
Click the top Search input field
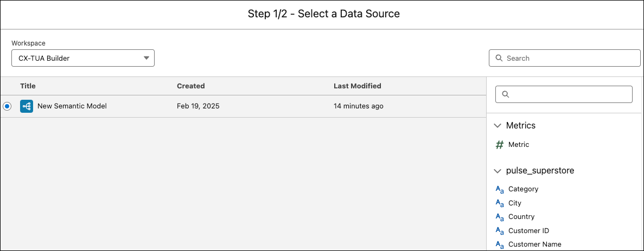click(565, 58)
